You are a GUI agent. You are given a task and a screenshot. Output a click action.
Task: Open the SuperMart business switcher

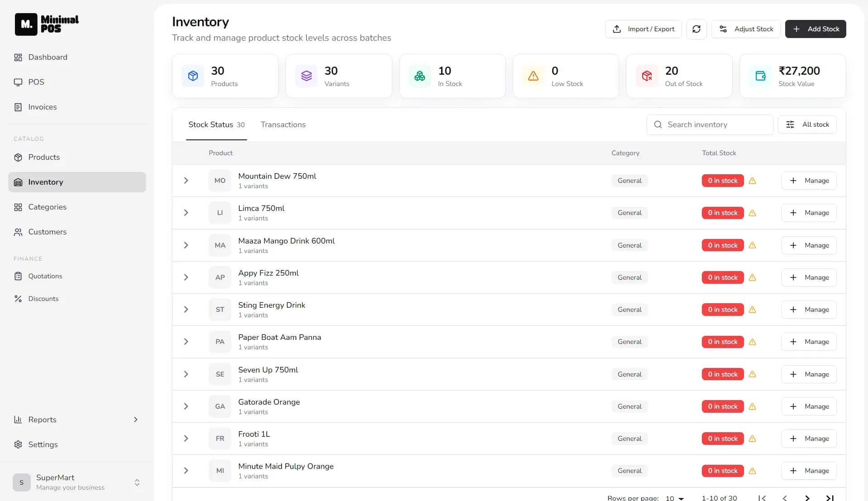pos(77,482)
